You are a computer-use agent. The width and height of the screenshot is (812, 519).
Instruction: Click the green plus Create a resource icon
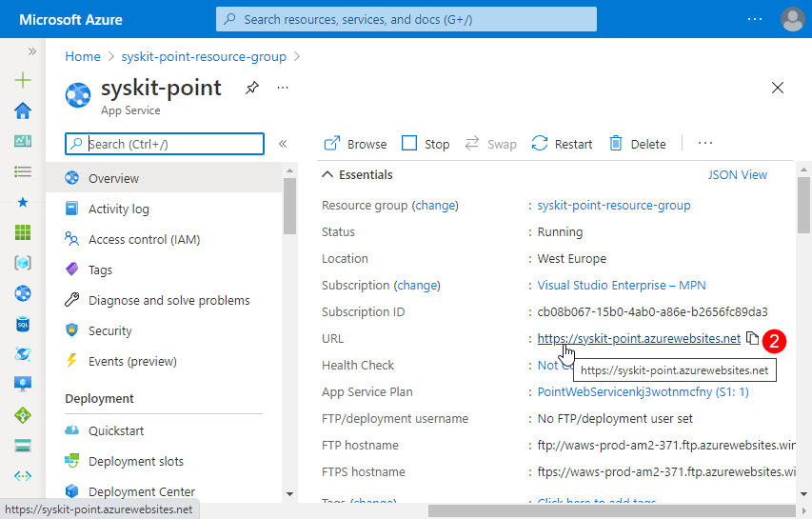point(23,80)
